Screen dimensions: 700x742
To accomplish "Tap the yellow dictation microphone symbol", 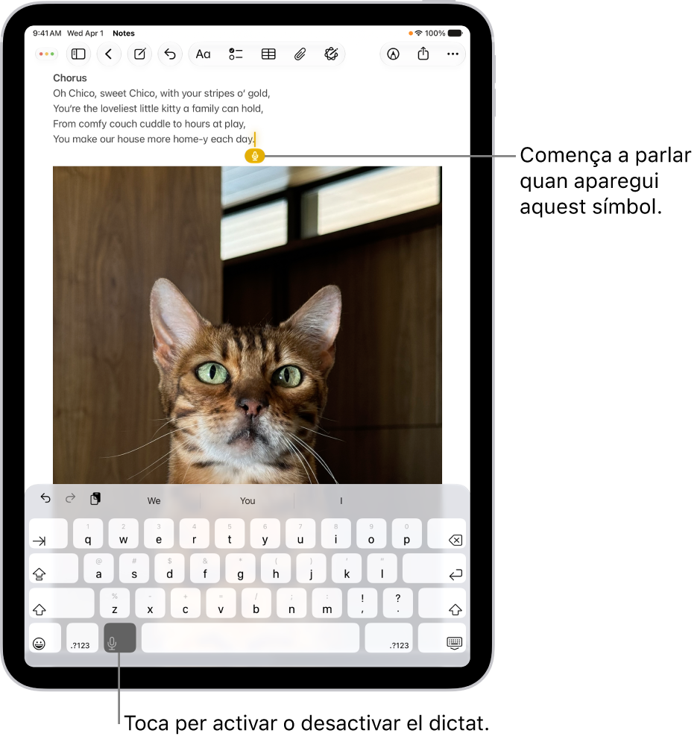I will point(255,156).
